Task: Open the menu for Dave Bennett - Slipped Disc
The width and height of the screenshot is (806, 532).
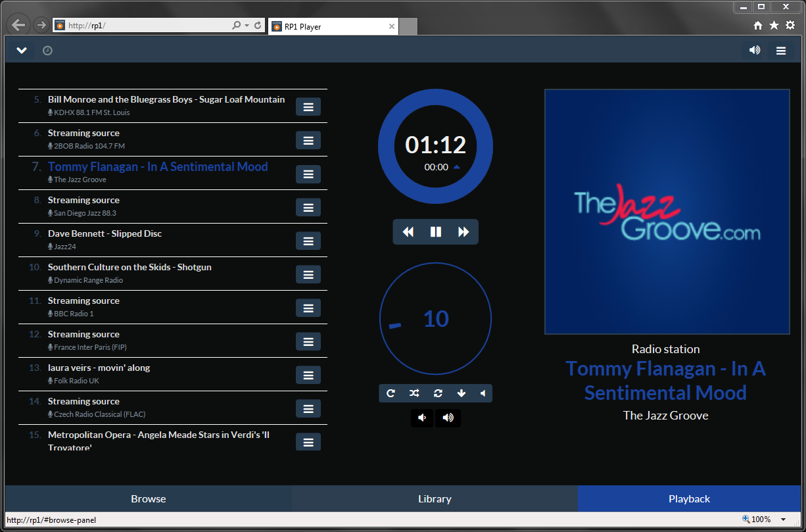Action: click(x=308, y=241)
